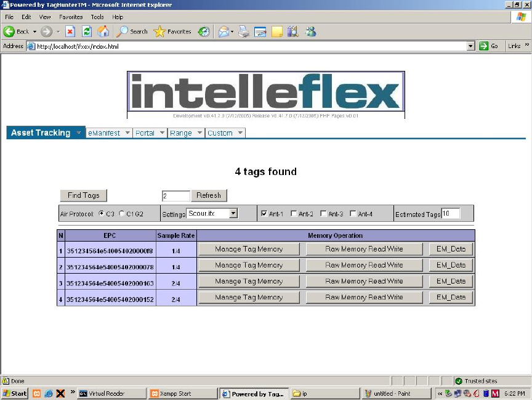Expand the Portal tab arrow

[162, 133]
